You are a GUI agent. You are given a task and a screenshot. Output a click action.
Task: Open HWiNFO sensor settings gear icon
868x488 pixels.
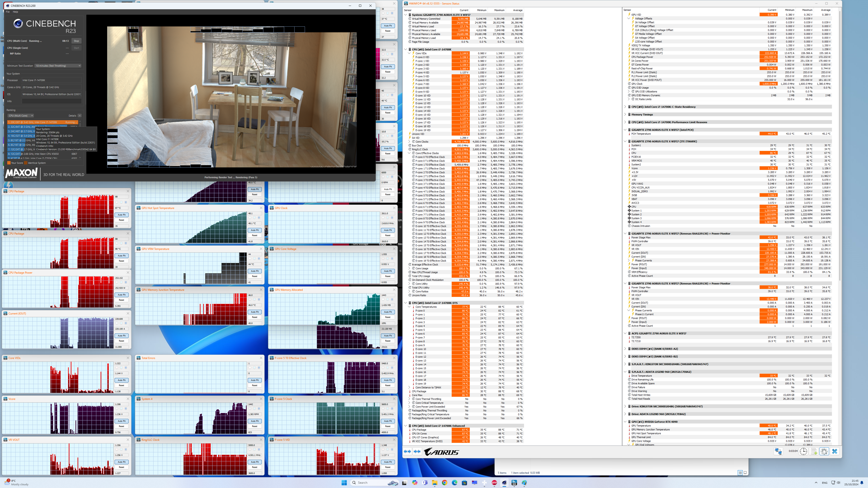coord(824,452)
